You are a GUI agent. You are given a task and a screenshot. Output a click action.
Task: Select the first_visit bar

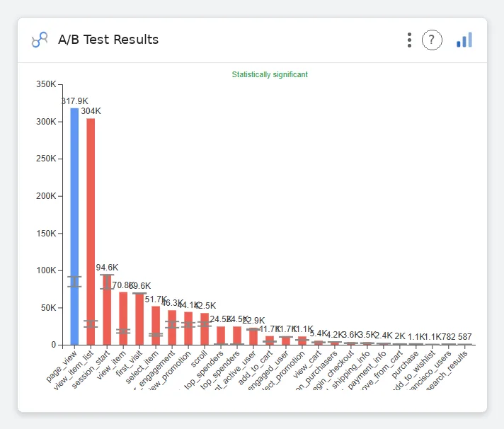(139, 319)
